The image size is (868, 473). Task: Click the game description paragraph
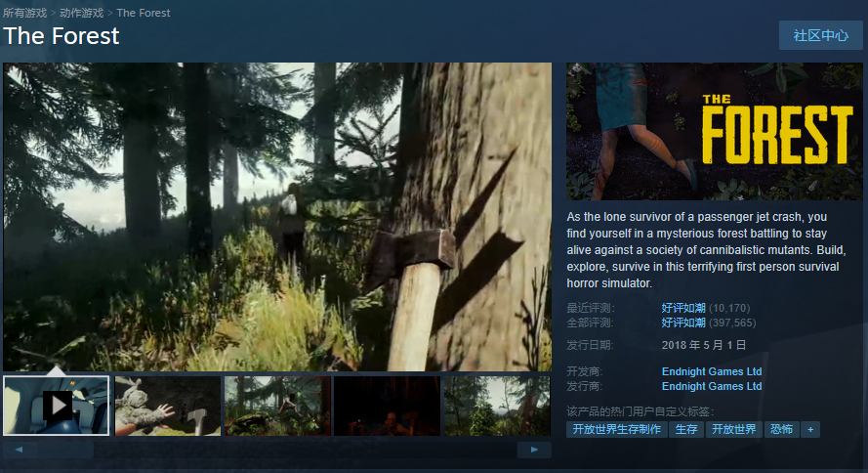coord(706,250)
